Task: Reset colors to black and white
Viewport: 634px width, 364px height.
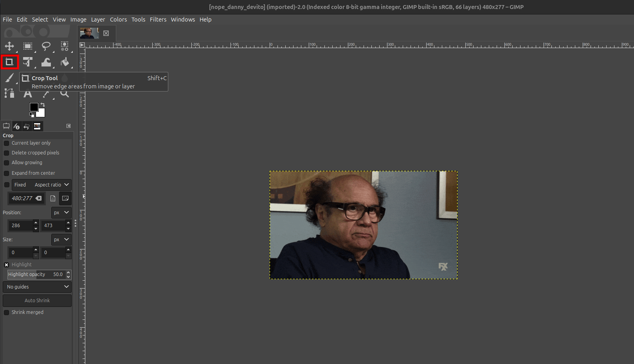Action: tap(32, 115)
